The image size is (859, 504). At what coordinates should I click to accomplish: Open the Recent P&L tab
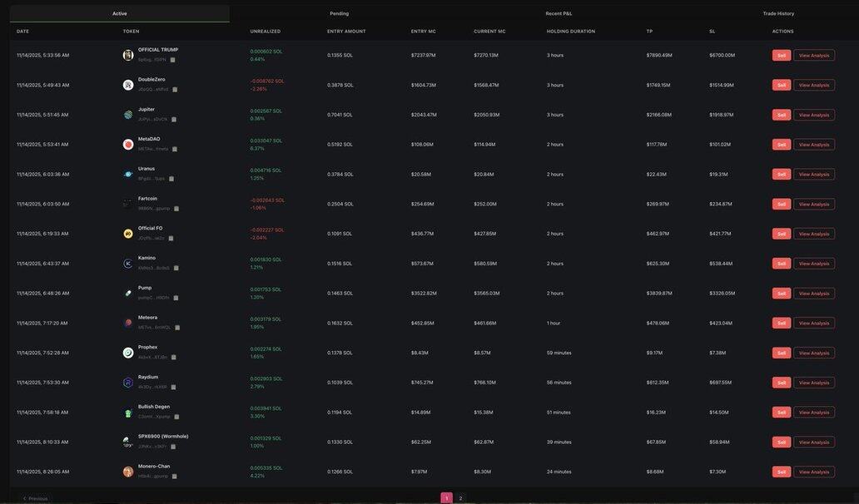click(x=559, y=13)
